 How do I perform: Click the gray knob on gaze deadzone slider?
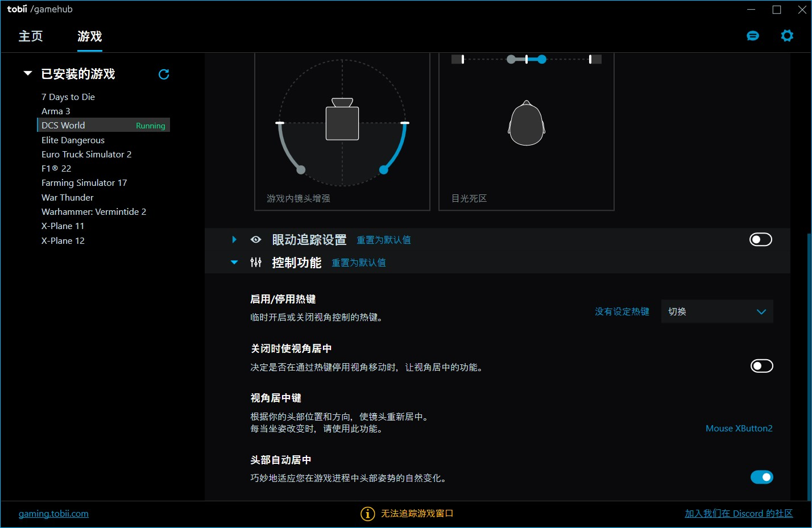511,59
